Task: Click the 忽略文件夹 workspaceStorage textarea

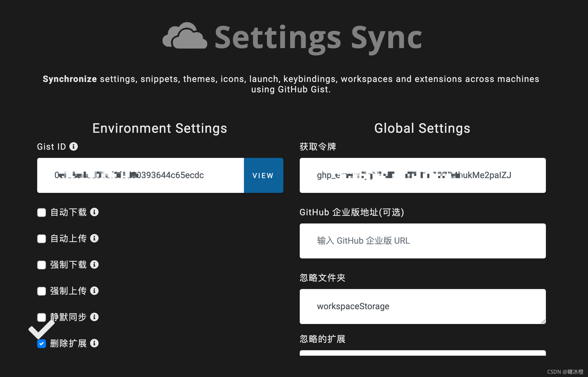Action: coord(423,307)
